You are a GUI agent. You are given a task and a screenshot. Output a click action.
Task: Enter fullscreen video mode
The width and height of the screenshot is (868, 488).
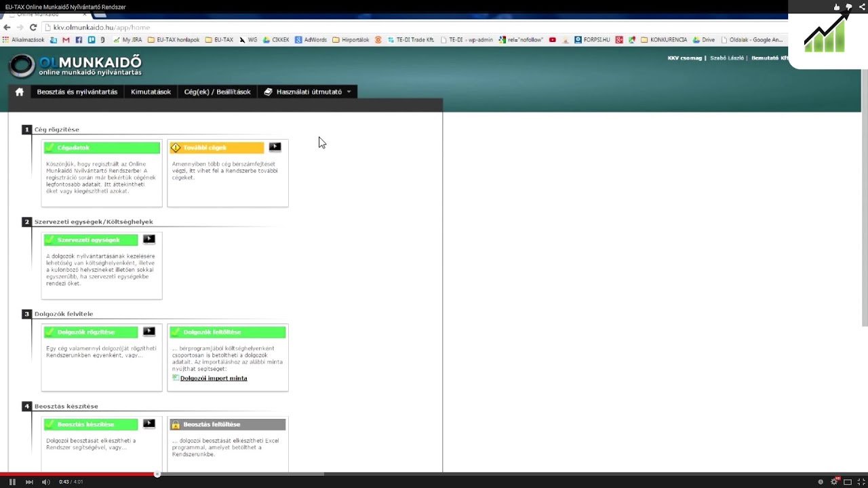pos(860,482)
